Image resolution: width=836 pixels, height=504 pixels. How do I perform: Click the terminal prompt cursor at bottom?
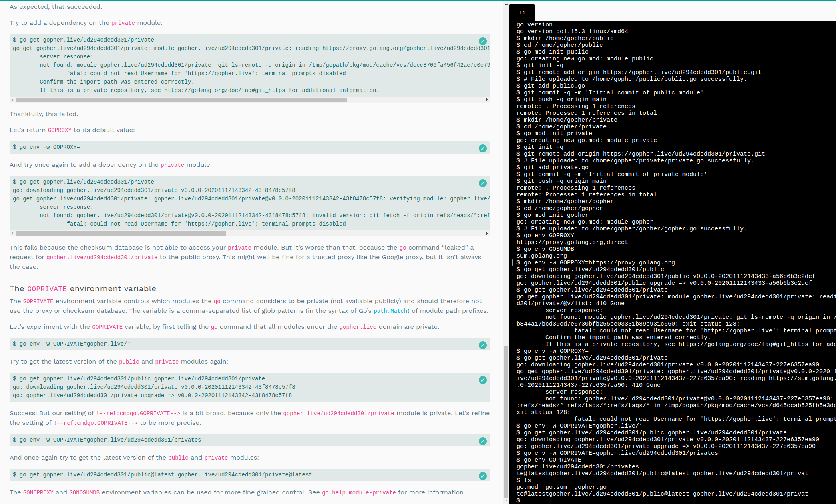click(x=525, y=500)
